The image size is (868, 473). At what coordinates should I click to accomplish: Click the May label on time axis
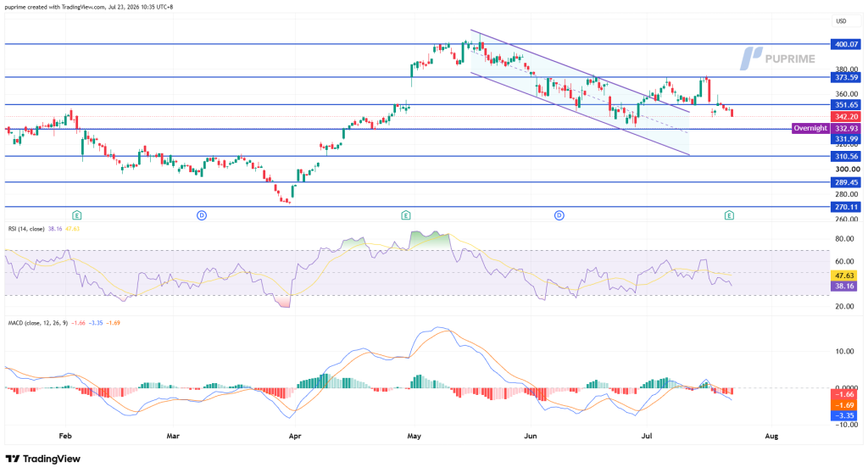click(x=414, y=436)
